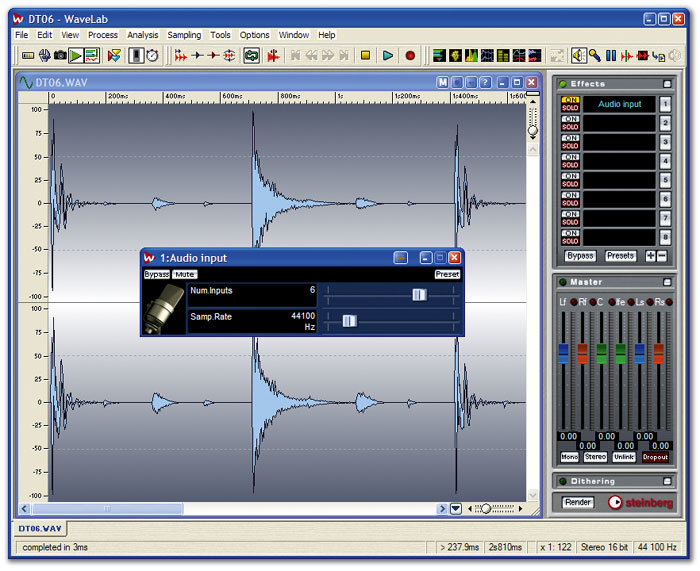Toggle SOLO for effect slot 3

pyautogui.click(x=570, y=146)
